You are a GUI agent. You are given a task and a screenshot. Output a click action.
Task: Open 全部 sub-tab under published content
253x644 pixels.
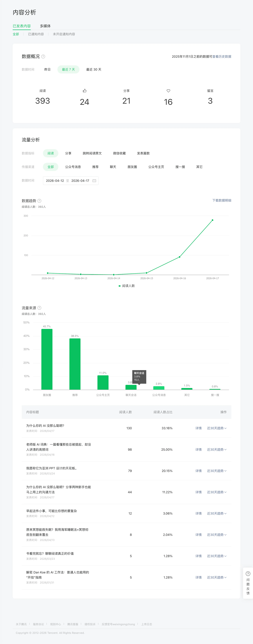click(16, 34)
